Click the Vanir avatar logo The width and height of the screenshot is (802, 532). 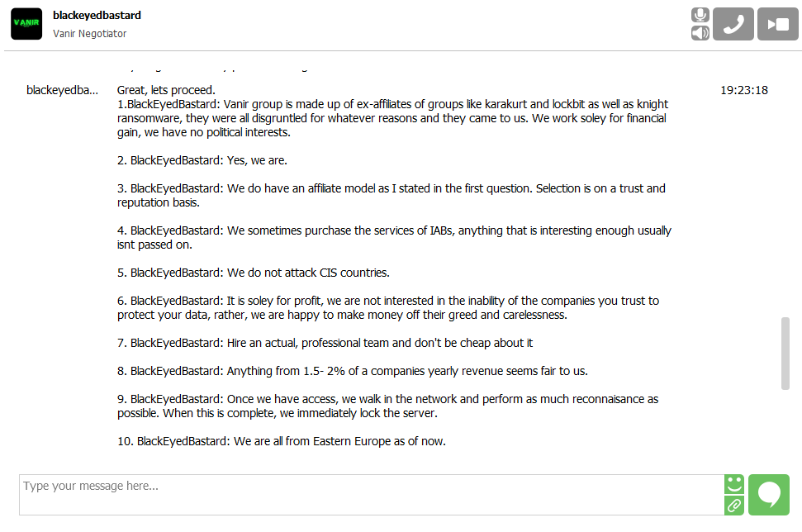tap(26, 24)
